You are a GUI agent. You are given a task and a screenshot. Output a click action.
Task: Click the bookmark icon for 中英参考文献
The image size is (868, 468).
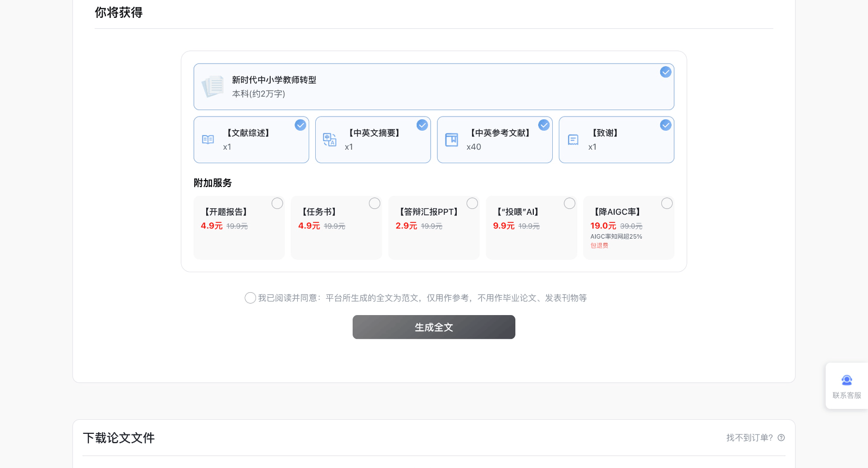coord(451,140)
